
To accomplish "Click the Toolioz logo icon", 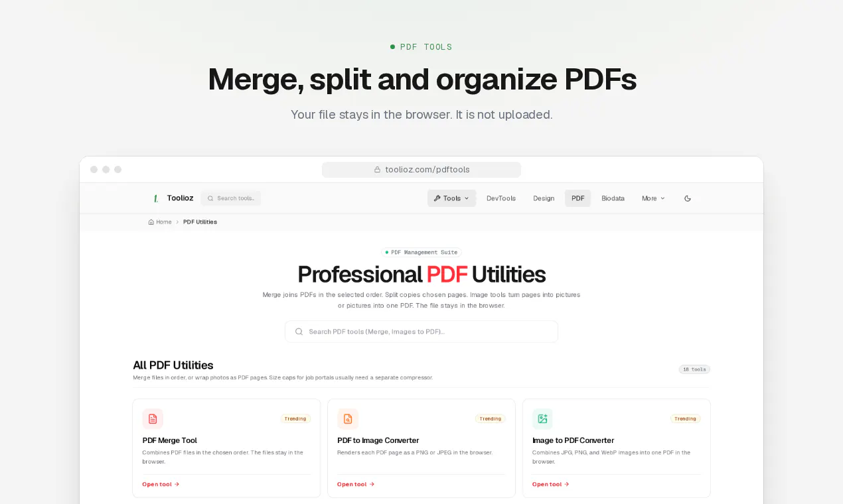I will point(156,198).
